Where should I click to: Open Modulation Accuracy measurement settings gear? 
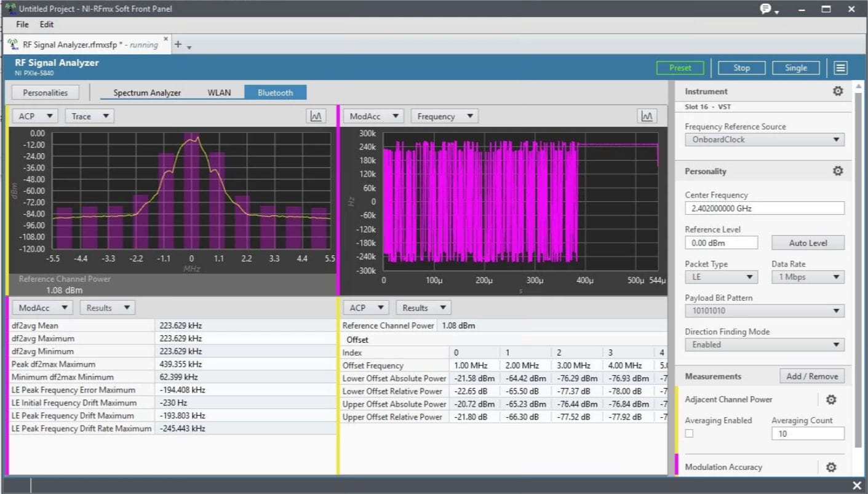[831, 467]
